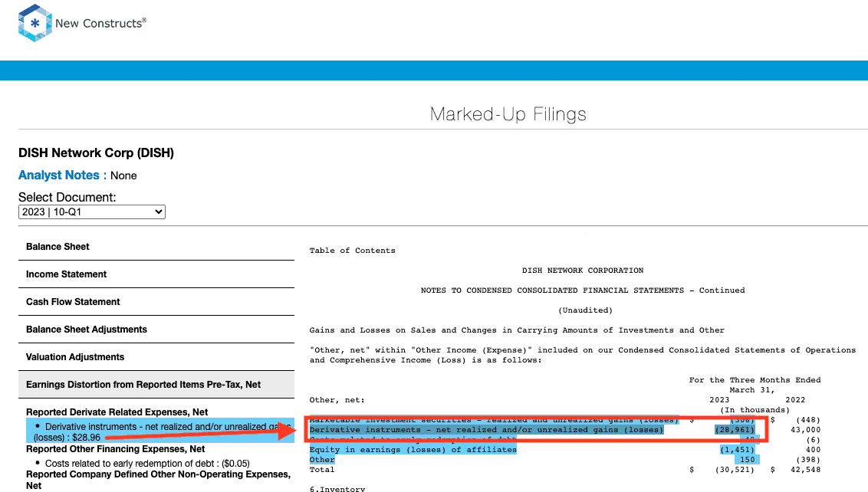Click the Other, net: label
This screenshot has height=492, width=868.
337,400
